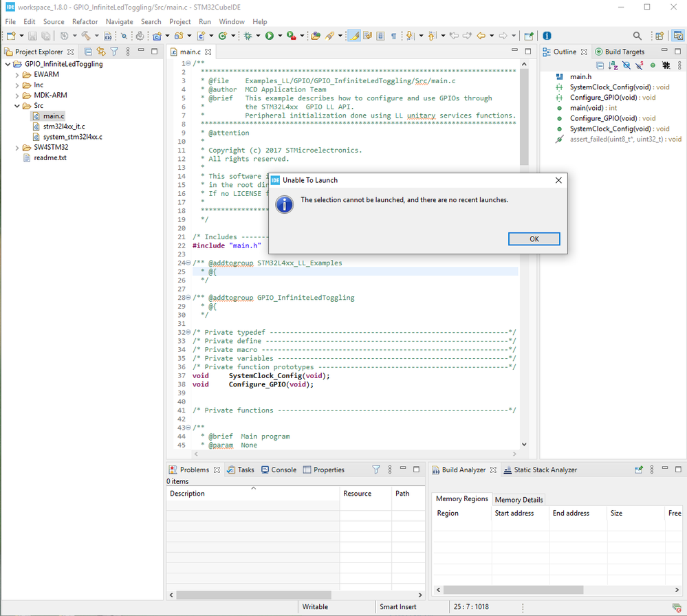Switch to the Build Targets tab
This screenshot has height=616, width=687.
(620, 52)
